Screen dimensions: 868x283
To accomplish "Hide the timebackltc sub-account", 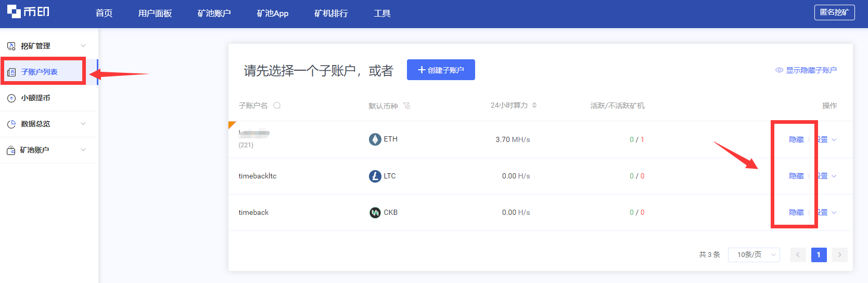I will click(x=796, y=176).
